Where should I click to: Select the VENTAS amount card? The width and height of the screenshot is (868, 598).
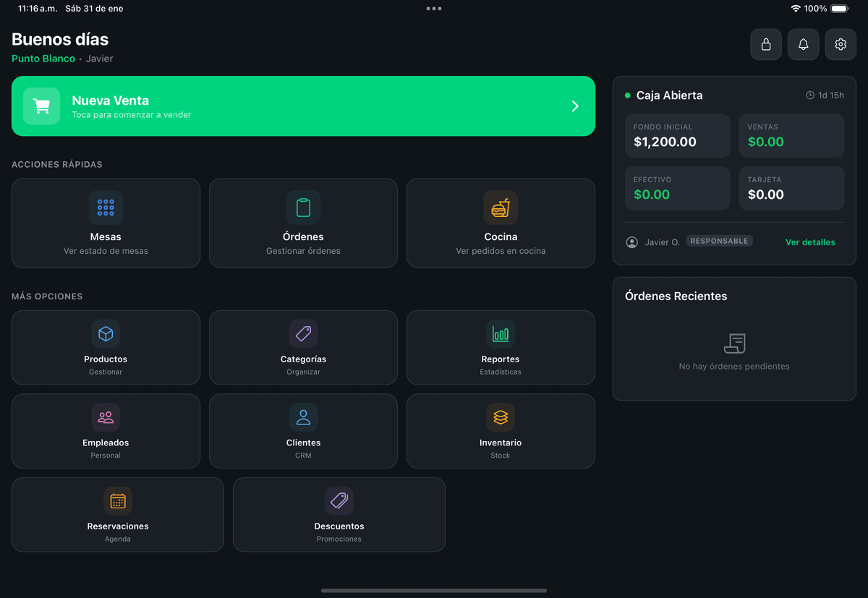[x=791, y=136]
